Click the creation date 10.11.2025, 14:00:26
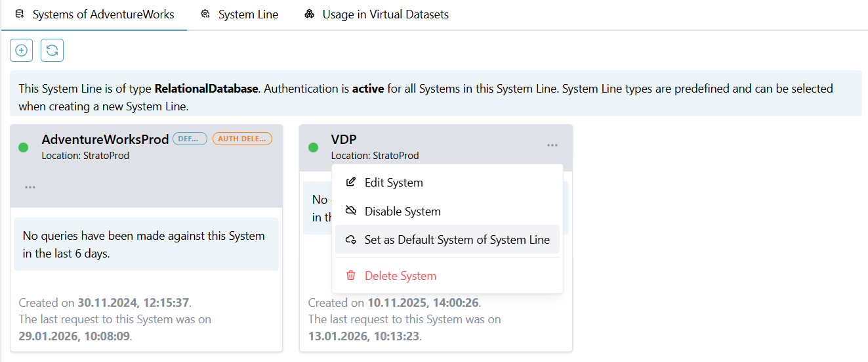This screenshot has height=362, width=868. click(x=423, y=303)
